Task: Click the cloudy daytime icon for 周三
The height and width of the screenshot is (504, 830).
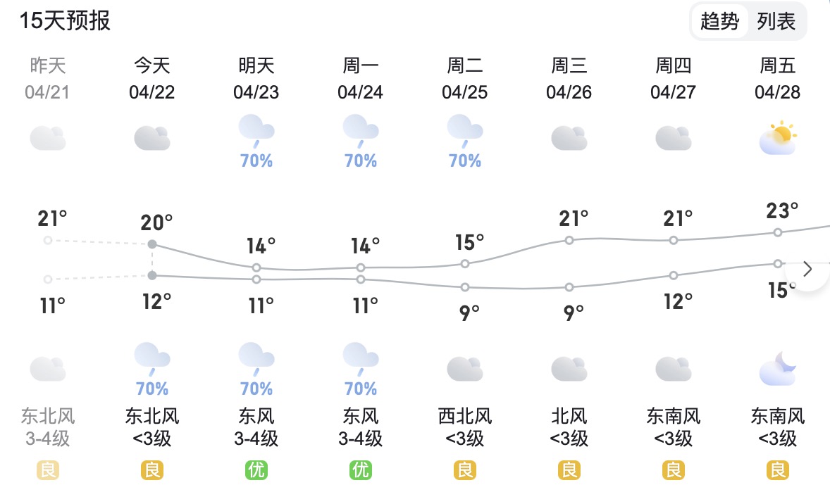Action: point(569,138)
